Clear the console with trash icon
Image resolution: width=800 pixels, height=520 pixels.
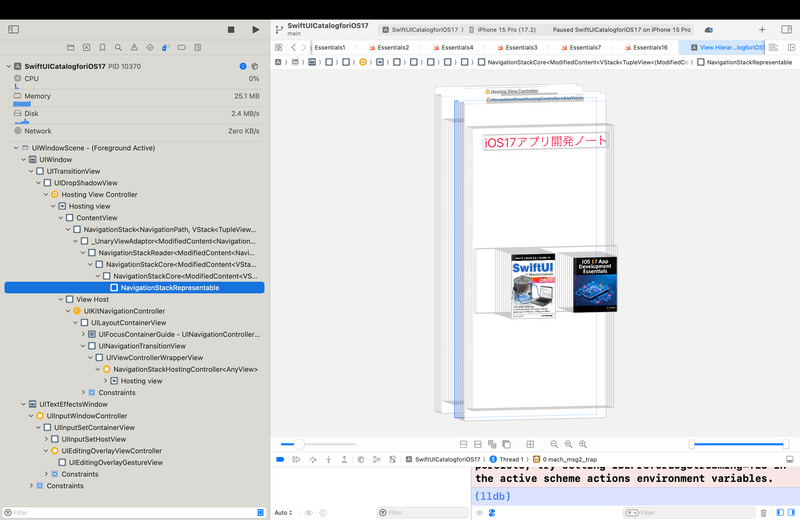click(763, 513)
